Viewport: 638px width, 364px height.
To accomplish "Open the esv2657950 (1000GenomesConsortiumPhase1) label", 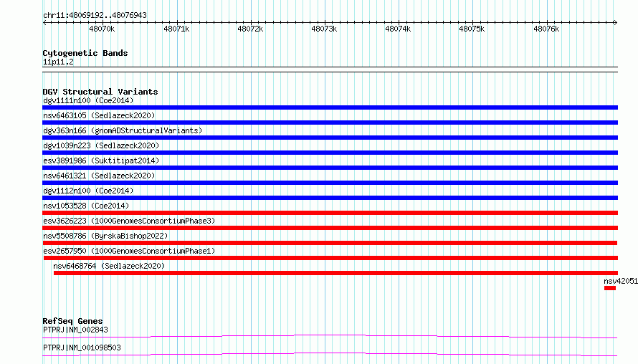I will (x=129, y=251).
